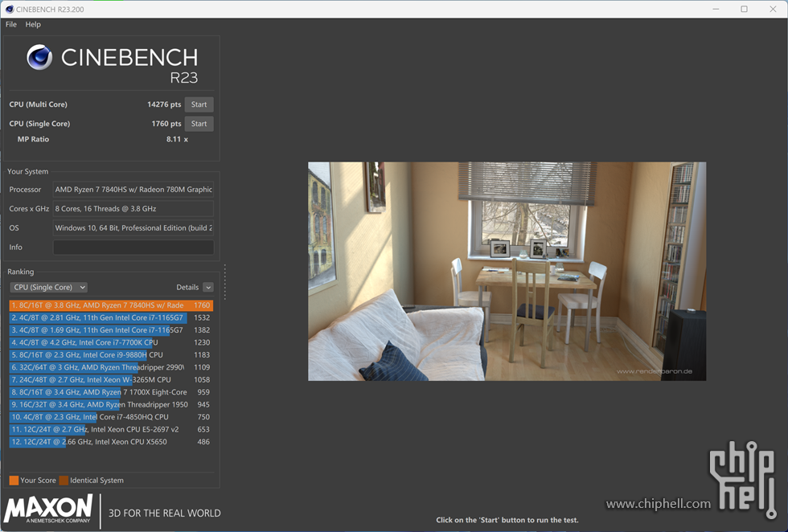Click the empty Info input field

(133, 248)
